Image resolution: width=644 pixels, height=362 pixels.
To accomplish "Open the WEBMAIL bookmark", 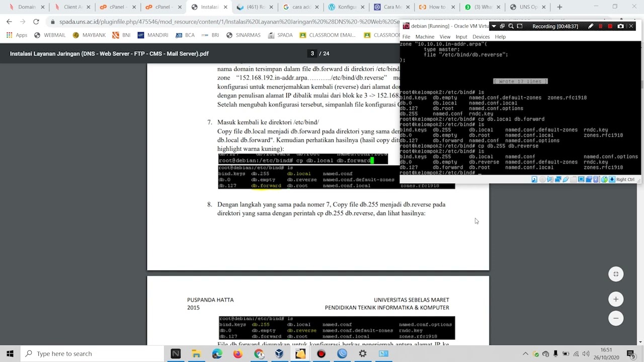I will [x=50, y=35].
